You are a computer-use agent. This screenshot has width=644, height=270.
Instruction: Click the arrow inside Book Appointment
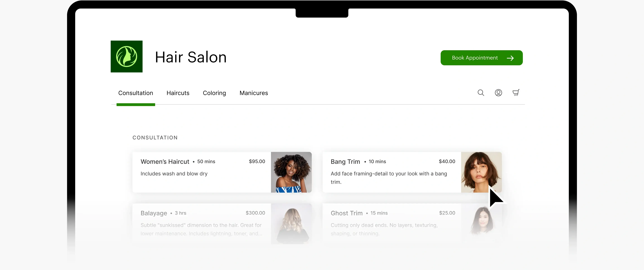click(x=510, y=58)
